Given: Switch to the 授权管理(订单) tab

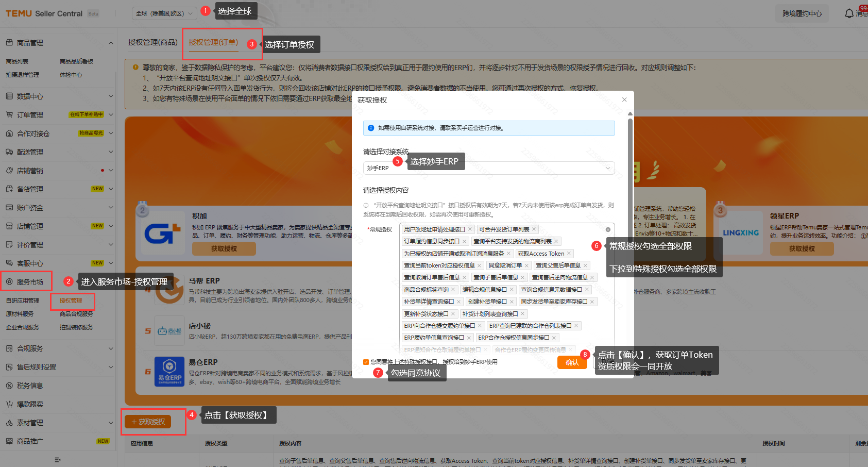Looking at the screenshot, I should tap(213, 42).
